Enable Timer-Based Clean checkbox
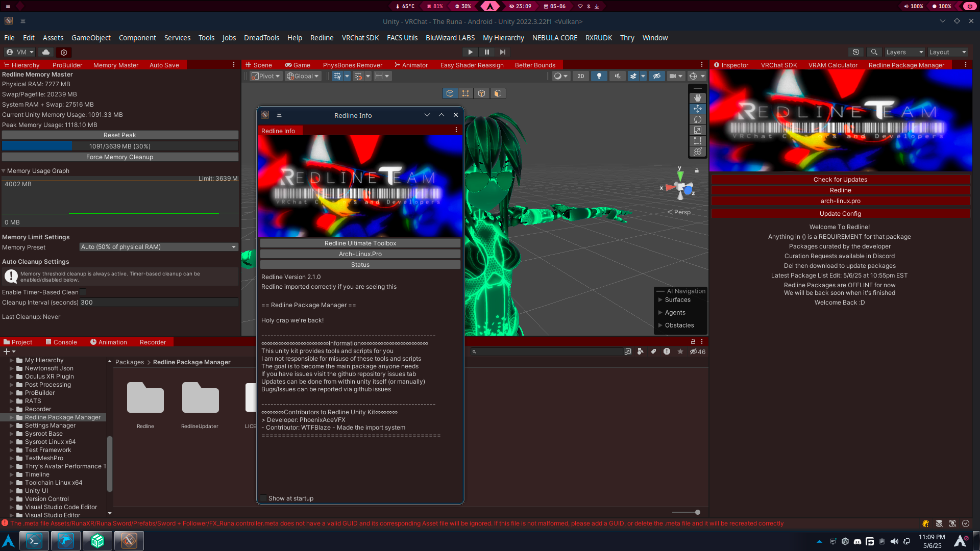980x551 pixels. pyautogui.click(x=83, y=292)
